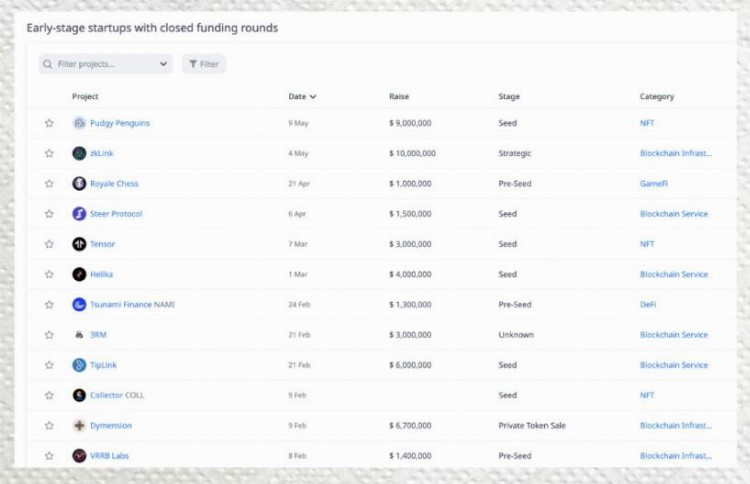Click the Helika project logo icon
The image size is (750, 484).
click(x=79, y=274)
